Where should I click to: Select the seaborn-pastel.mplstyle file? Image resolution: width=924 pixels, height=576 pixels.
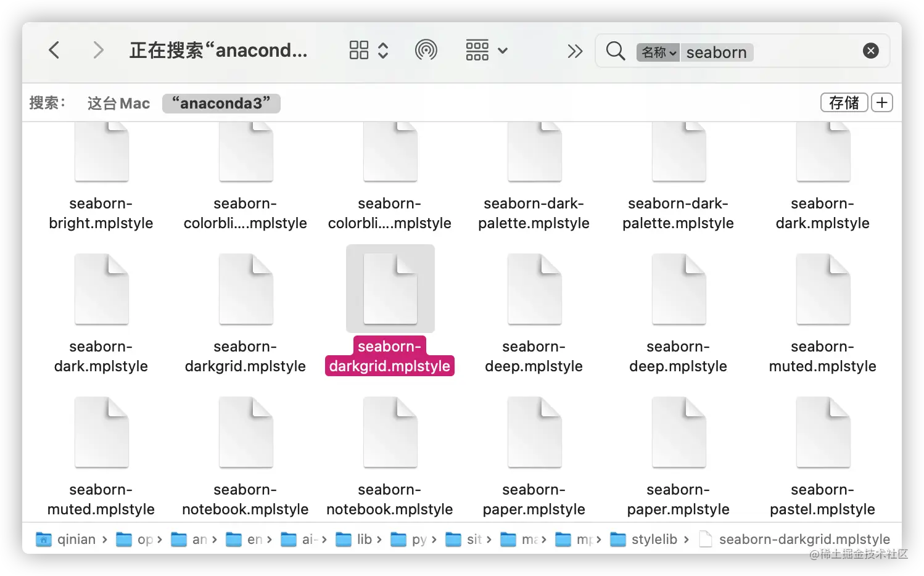point(823,458)
